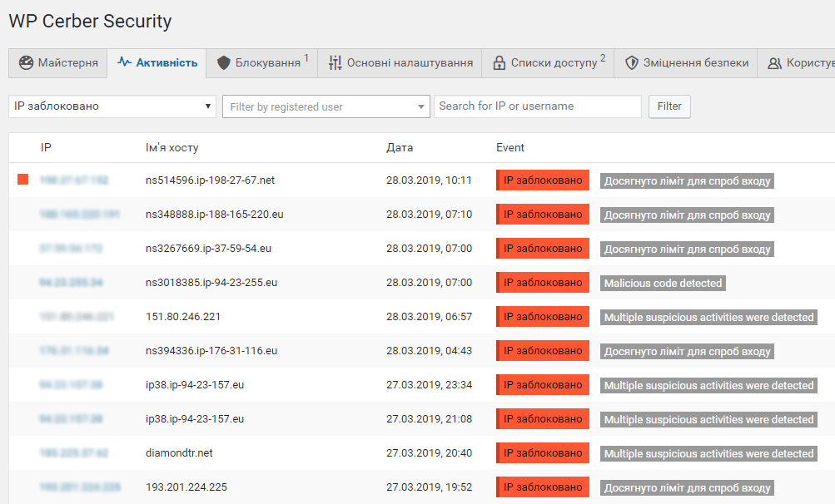Click the blurred IP link for diamondtr.net
835x504 pixels.
pos(74,453)
